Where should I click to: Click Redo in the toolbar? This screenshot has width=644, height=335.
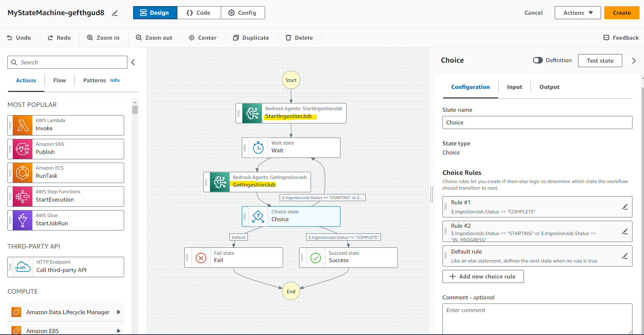(59, 38)
